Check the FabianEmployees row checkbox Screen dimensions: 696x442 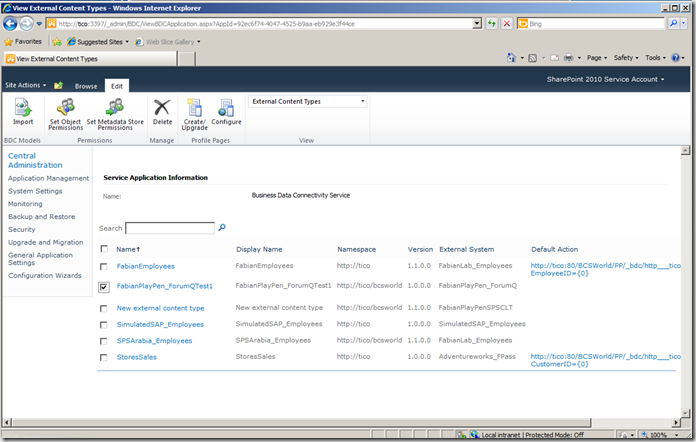[x=103, y=267]
